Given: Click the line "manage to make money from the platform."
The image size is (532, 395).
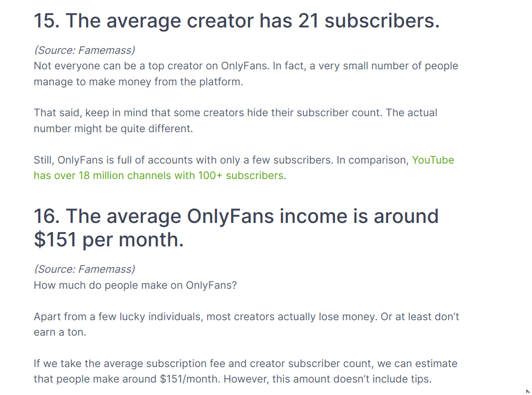Looking at the screenshot, I should (x=138, y=82).
